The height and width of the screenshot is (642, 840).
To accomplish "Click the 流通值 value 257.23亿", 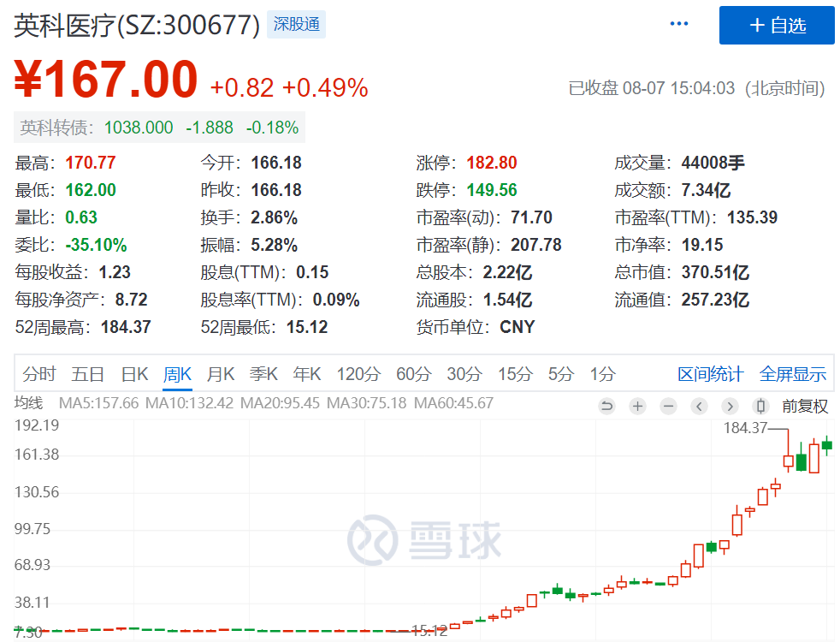I will pyautogui.click(x=715, y=300).
